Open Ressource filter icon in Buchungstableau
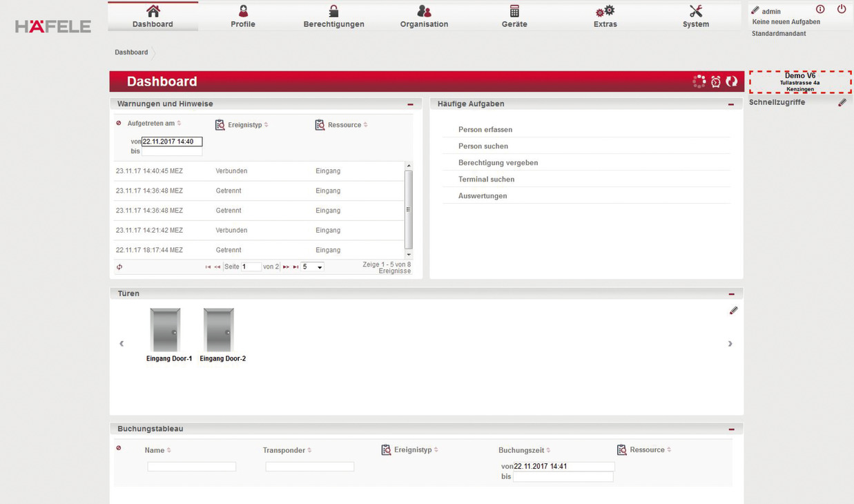The image size is (854, 504). tap(622, 449)
